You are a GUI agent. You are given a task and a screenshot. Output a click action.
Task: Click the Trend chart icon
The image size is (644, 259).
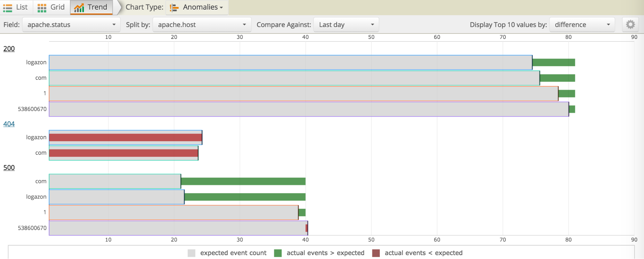(79, 8)
